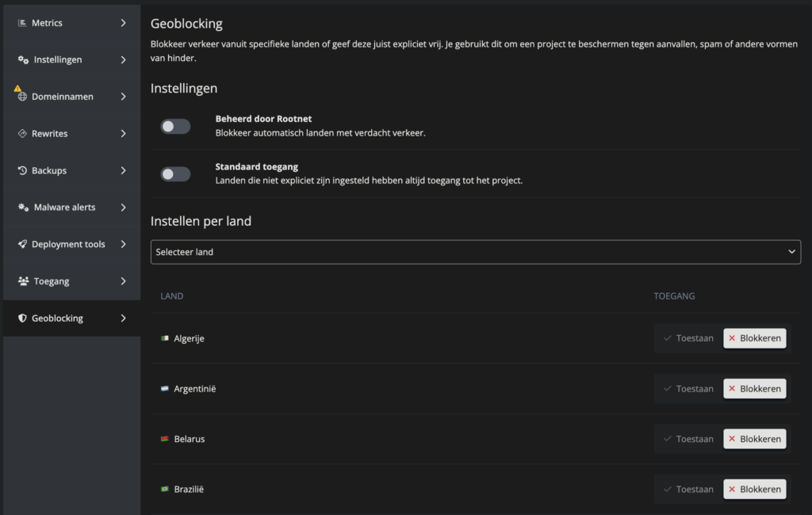Open the Deployment tools menu item
812x515 pixels.
tap(71, 244)
